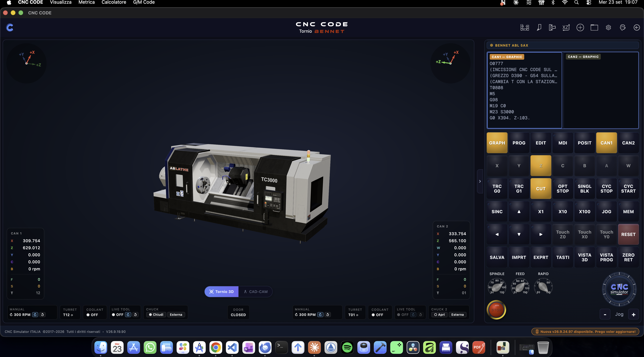The image size is (644, 357).
Task: Click the down arrow jog key
Action: (x=519, y=234)
